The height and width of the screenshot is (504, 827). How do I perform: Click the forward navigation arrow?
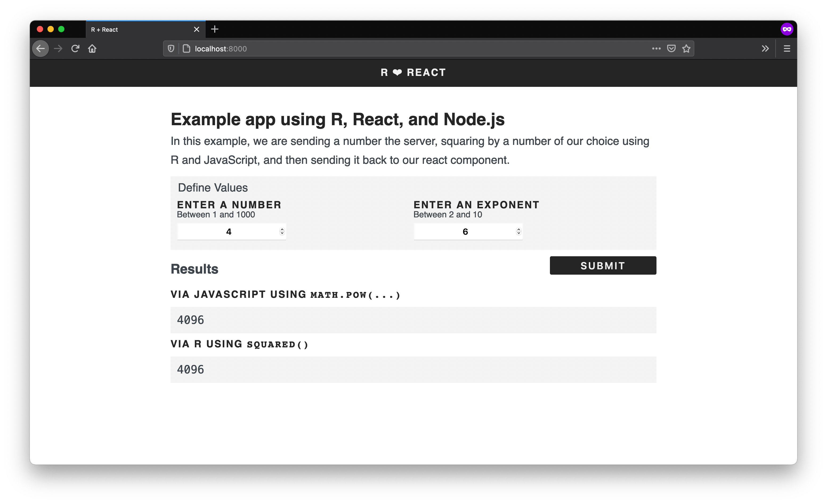pos(58,49)
